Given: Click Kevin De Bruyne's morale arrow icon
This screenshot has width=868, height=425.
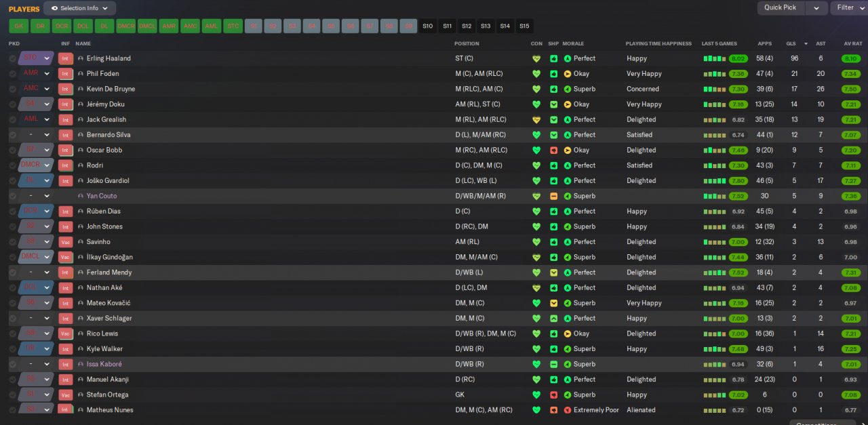Looking at the screenshot, I should pos(568,89).
